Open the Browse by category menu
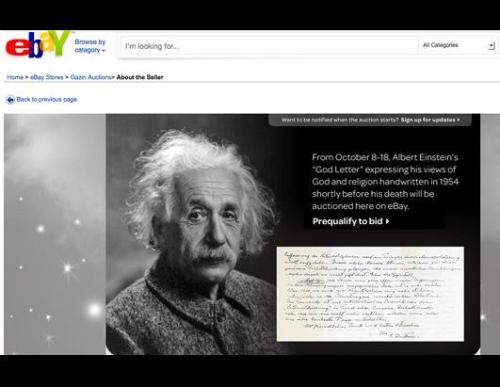This screenshot has width=500, height=387. [90, 46]
